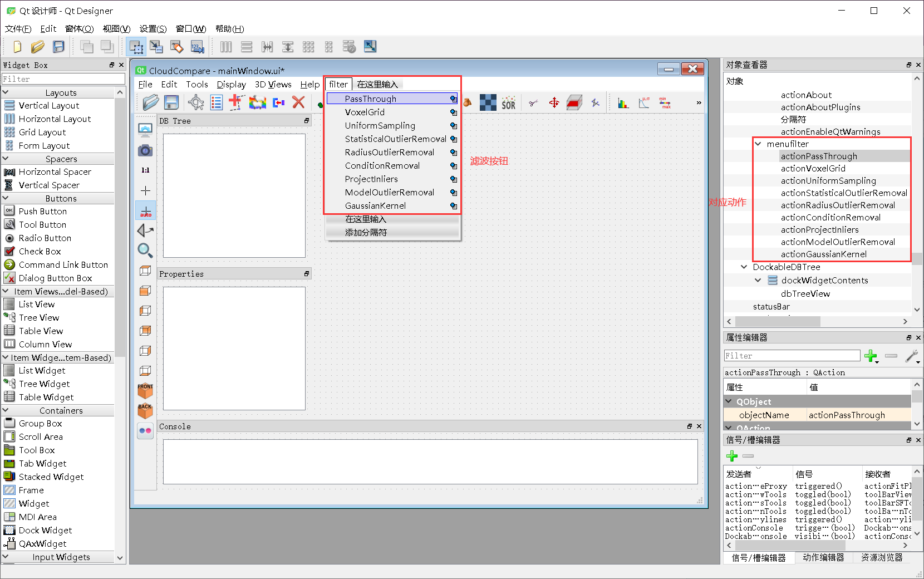Image resolution: width=924 pixels, height=579 pixels.
Task: Switch to Edit Signals/Slots mode icon
Action: [156, 47]
